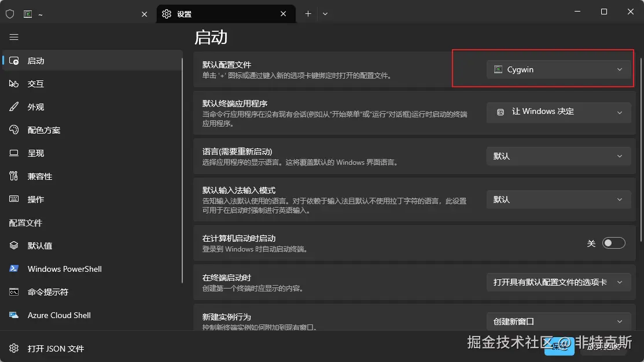The height and width of the screenshot is (362, 644).
Task: Click the 默认配置文件 setting label
Action: tap(227, 65)
